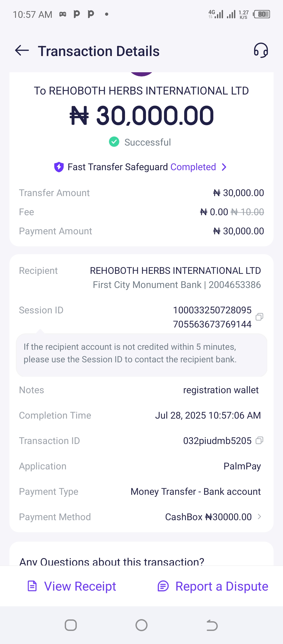Viewport: 283px width, 644px height.
Task: Tap the View Receipt document icon
Action: point(32,586)
